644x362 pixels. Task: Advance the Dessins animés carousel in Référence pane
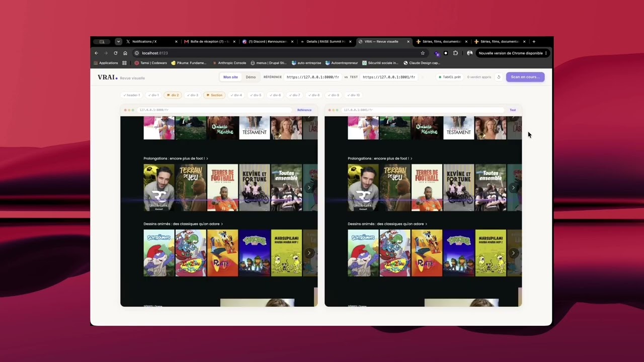(309, 253)
